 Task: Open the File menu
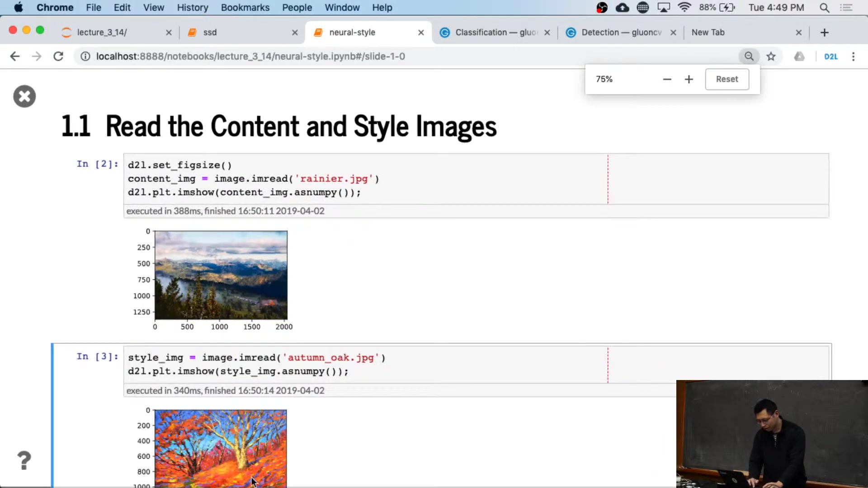(94, 7)
